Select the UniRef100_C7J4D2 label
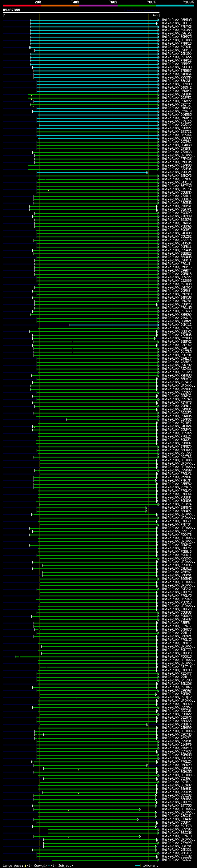This screenshot has height=868, width=197. [x=177, y=819]
